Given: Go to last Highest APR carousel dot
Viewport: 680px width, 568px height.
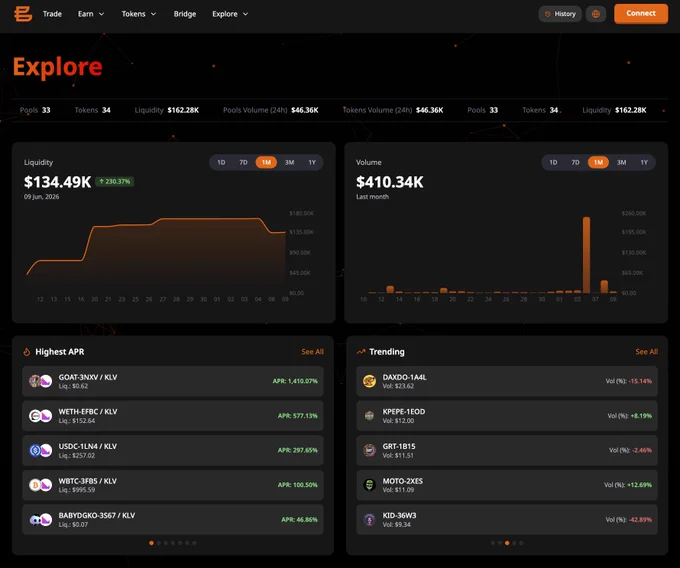Looking at the screenshot, I should (194, 543).
